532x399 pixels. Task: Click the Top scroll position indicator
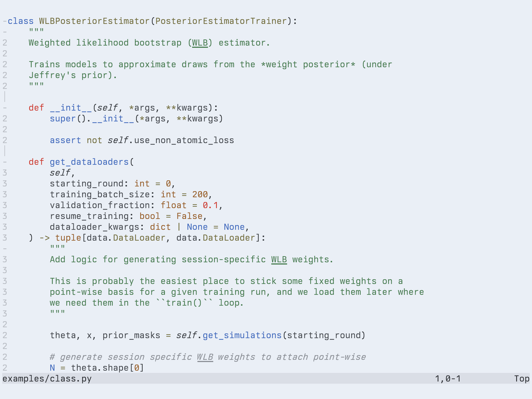(x=521, y=379)
